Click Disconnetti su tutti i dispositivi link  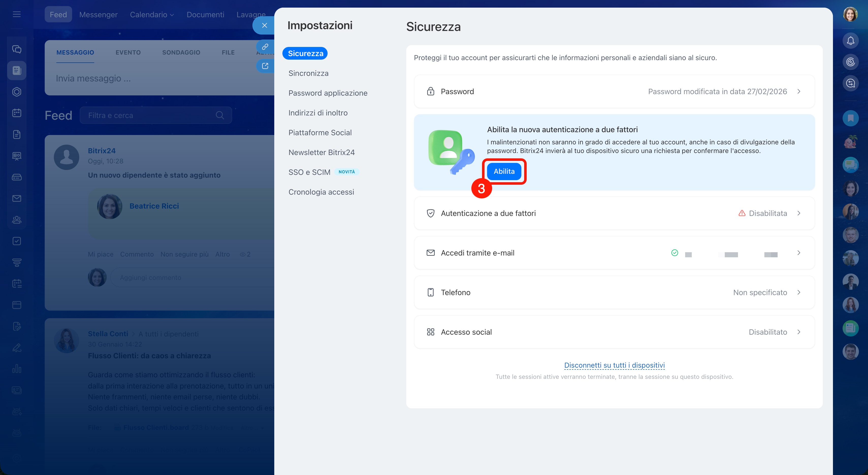click(x=614, y=365)
